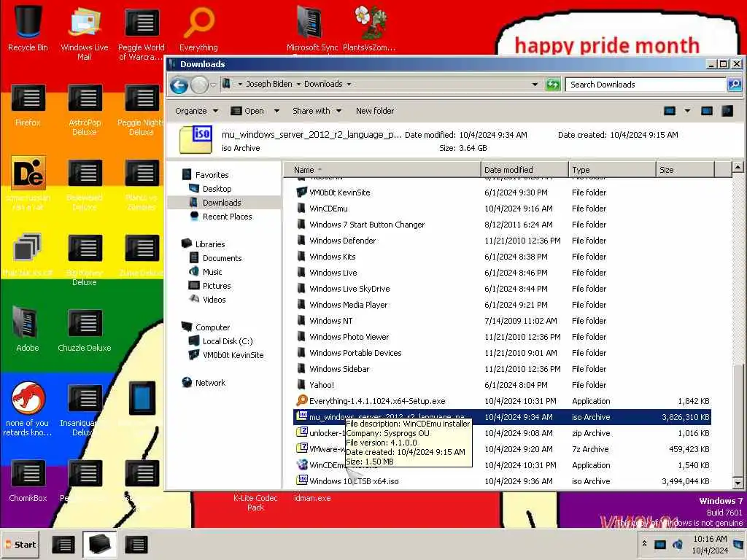The width and height of the screenshot is (747, 560).
Task: Click the Joseph Biden breadcrumb
Action: [x=268, y=84]
